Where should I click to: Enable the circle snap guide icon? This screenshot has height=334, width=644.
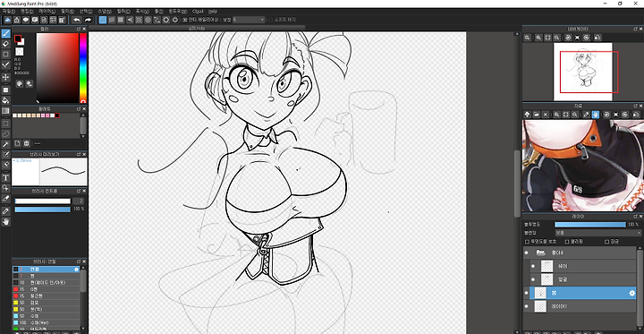[148, 20]
